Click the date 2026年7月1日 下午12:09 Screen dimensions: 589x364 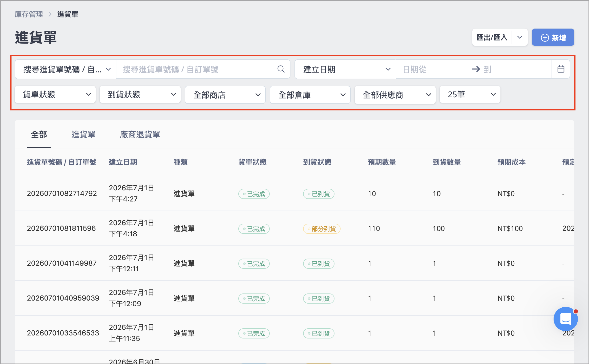132,298
